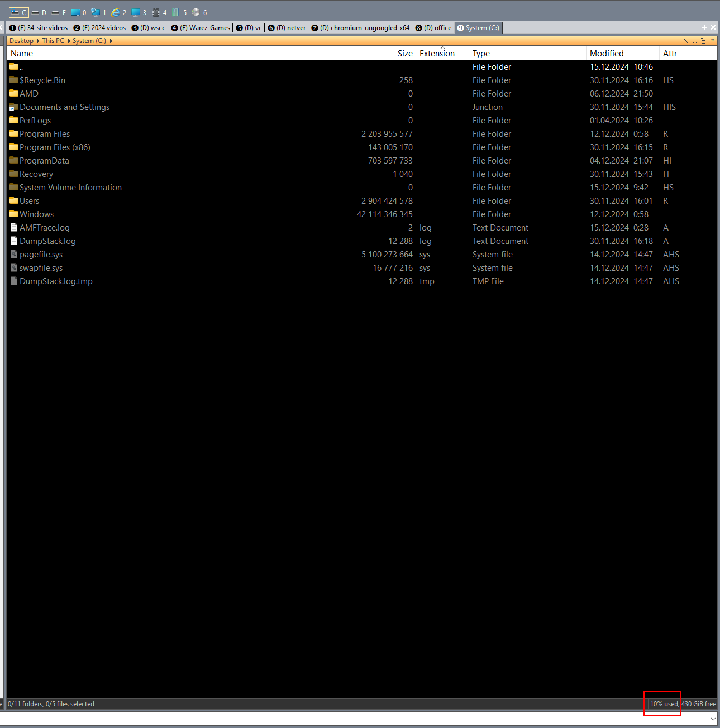Viewport: 720px width, 728px height.
Task: Open desktop shortcut numbered 0
Action: click(79, 12)
